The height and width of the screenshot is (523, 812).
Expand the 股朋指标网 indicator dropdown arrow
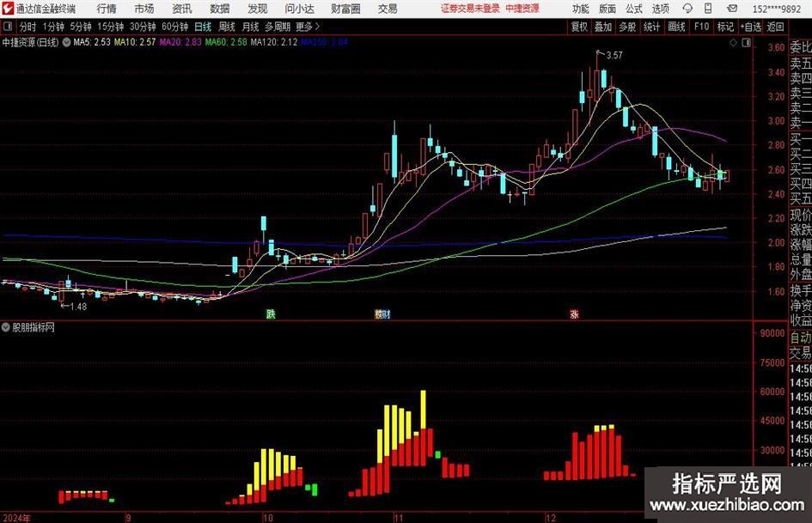(x=6, y=327)
